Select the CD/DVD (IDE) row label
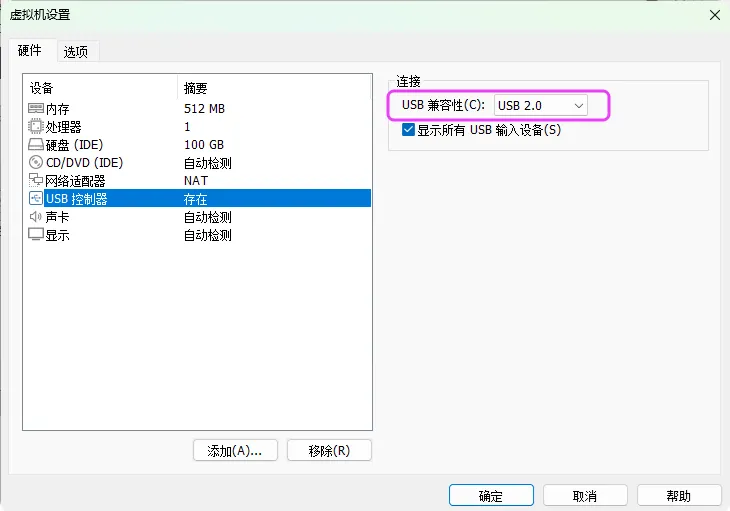730x511 pixels. 84,162
